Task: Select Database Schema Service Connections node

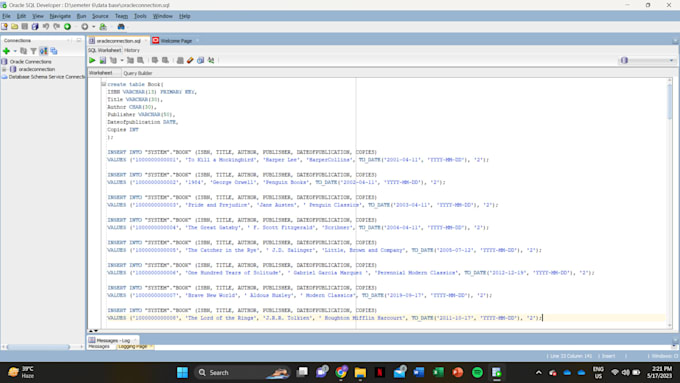Action: pyautogui.click(x=47, y=77)
